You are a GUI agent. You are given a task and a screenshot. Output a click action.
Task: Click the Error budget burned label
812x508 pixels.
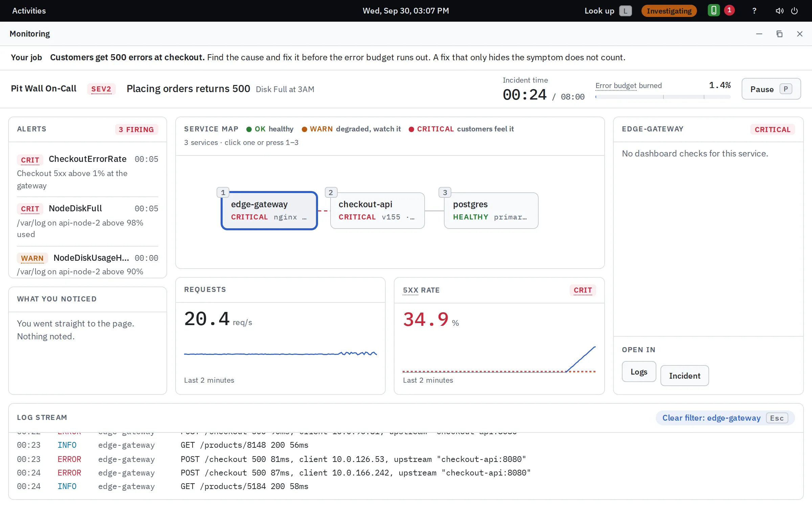pyautogui.click(x=628, y=86)
